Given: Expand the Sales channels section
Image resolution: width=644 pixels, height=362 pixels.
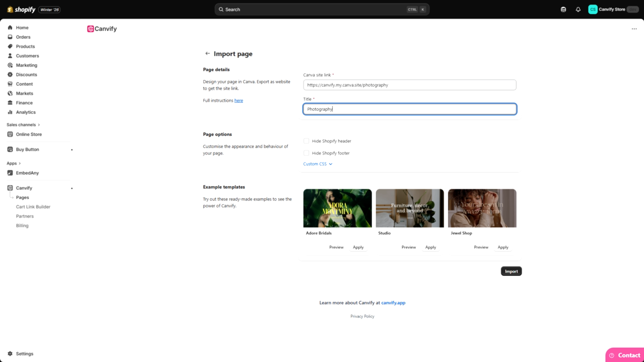Looking at the screenshot, I should click(23, 125).
